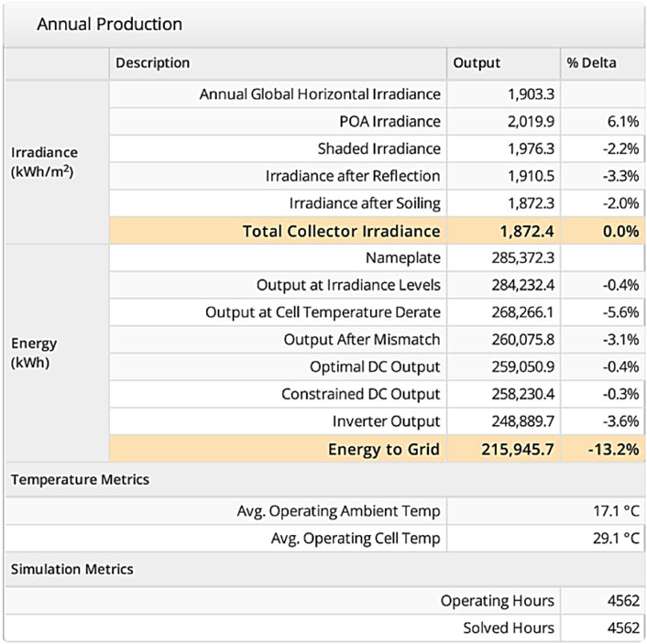Click the 1,903.3 output value

[531, 94]
